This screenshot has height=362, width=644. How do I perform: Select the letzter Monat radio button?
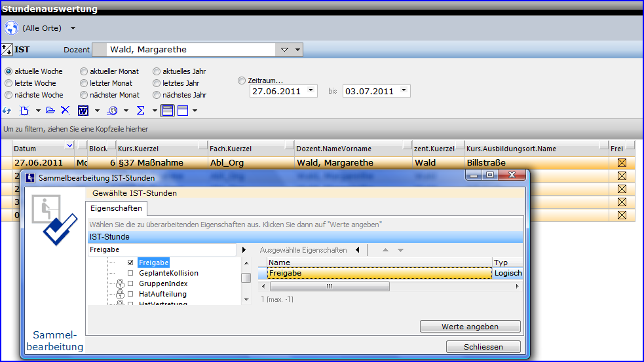[x=84, y=83]
